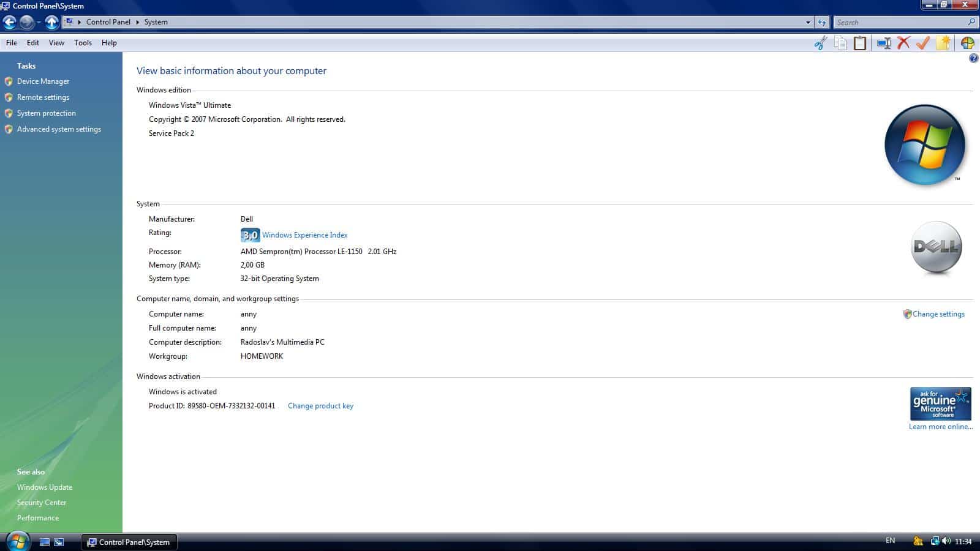Click the 3,0 rating badge
The height and width of the screenshot is (551, 980).
(250, 235)
